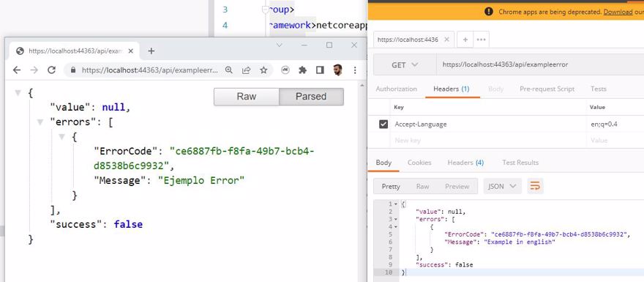This screenshot has width=644, height=282.
Task: Click "Example in english" response text
Action: (x=519, y=242)
